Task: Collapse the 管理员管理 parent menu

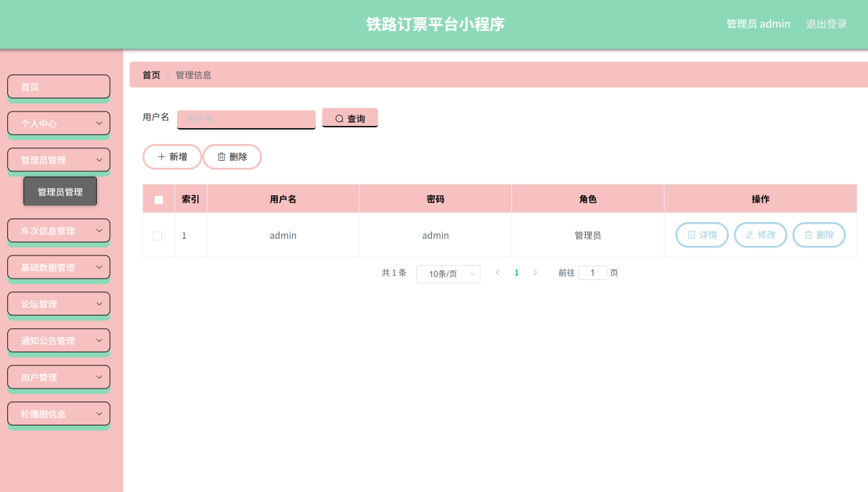Action: pos(59,160)
